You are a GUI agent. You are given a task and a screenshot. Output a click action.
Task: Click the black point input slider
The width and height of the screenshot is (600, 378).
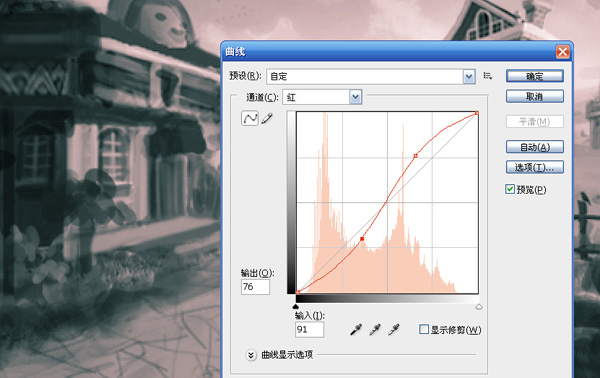pos(295,306)
